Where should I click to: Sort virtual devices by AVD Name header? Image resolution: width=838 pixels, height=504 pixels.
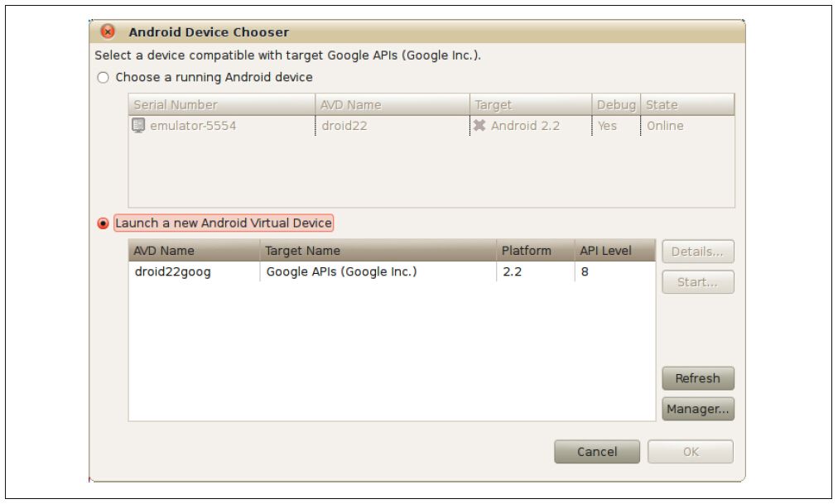tap(194, 251)
